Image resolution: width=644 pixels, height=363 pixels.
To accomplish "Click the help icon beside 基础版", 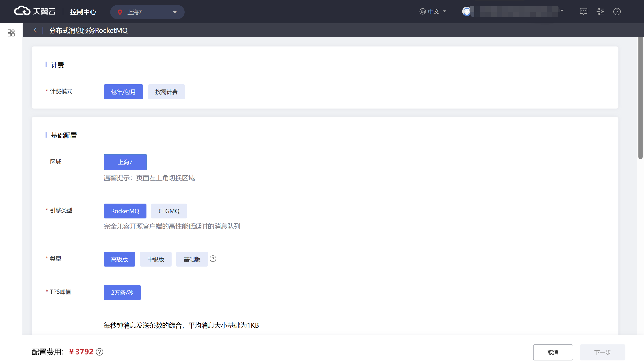I will pyautogui.click(x=213, y=259).
